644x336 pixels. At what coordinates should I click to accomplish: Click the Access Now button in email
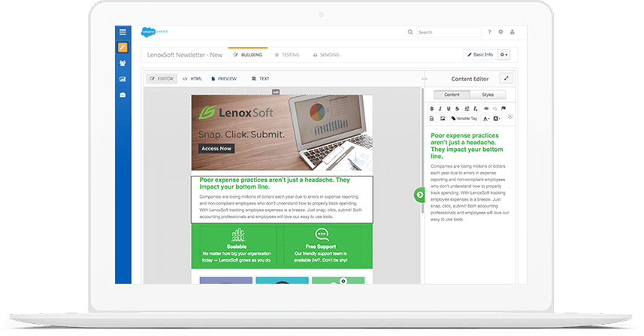(x=216, y=149)
